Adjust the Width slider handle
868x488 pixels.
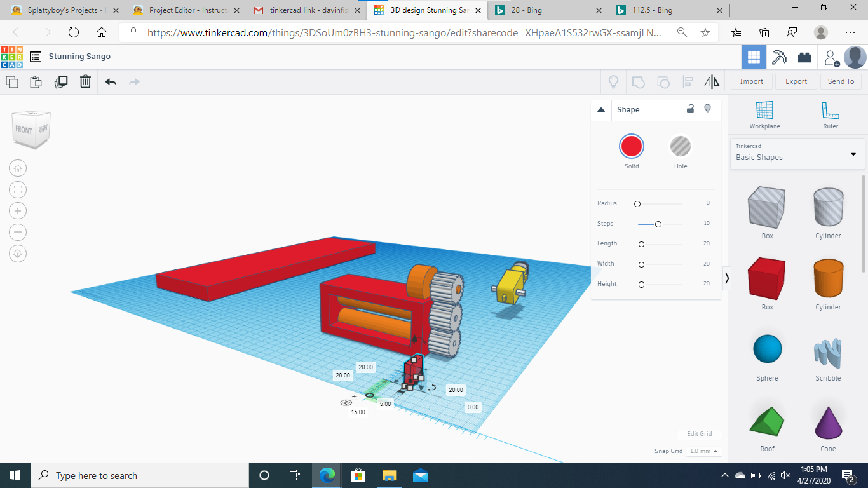(641, 264)
